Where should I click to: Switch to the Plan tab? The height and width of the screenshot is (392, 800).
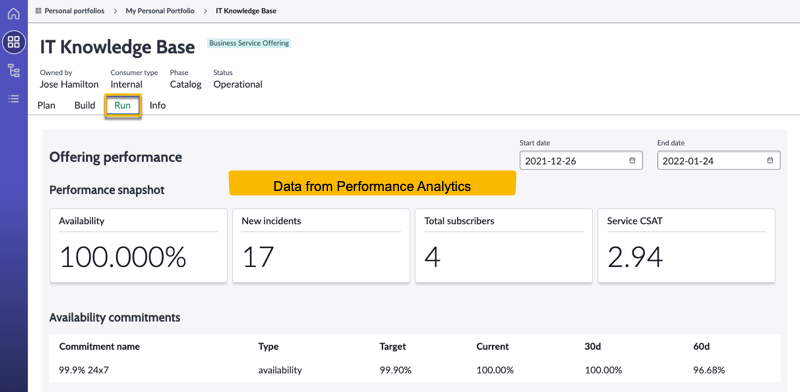[46, 106]
